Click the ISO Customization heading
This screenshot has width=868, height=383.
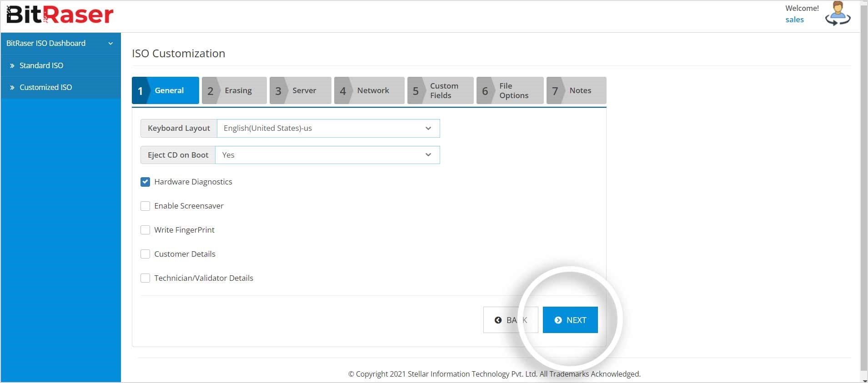[178, 54]
